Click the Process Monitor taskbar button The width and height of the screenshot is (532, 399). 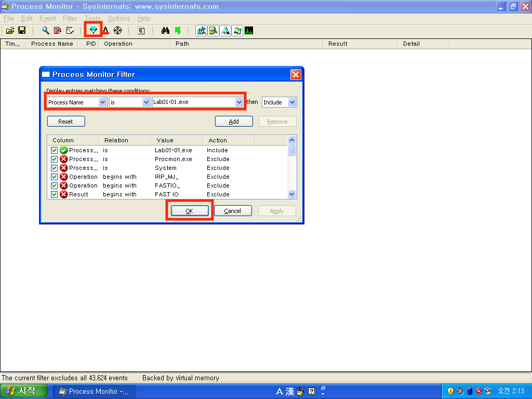[x=95, y=391]
